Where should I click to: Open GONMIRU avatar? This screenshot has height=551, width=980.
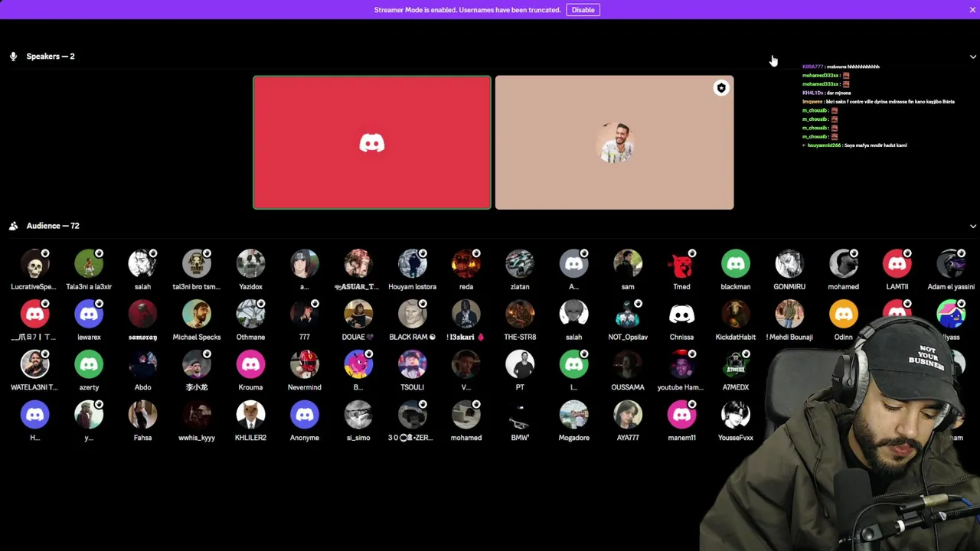click(x=789, y=264)
